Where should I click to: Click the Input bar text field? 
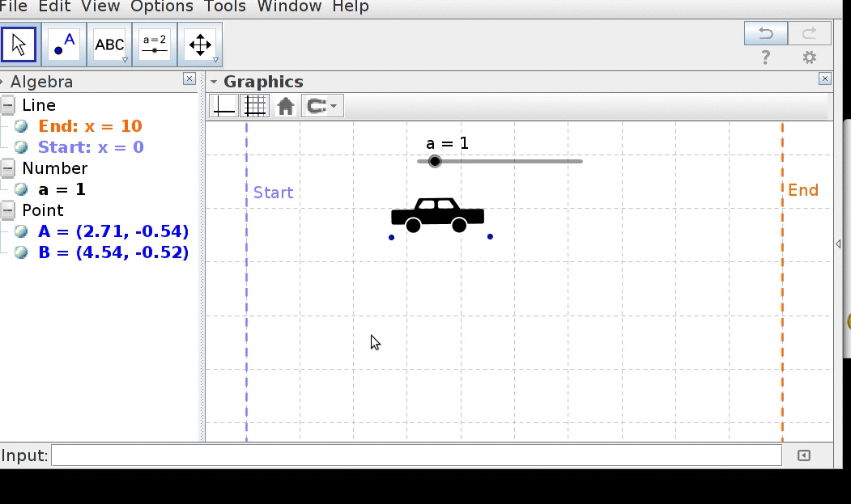tap(416, 455)
